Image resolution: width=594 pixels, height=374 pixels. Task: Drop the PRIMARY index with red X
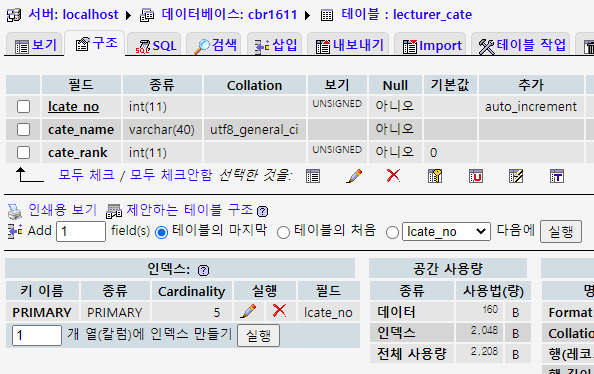click(279, 310)
